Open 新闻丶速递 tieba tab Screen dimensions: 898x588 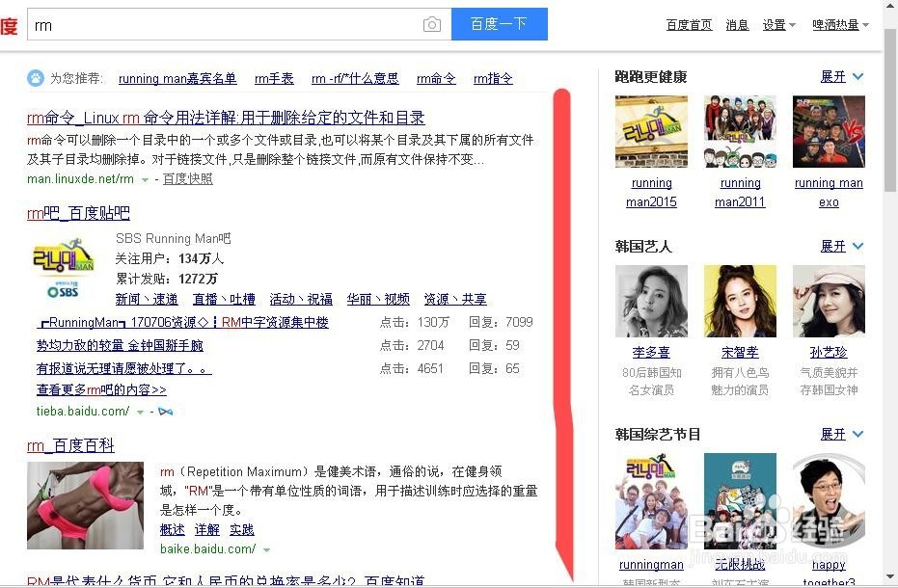click(147, 300)
